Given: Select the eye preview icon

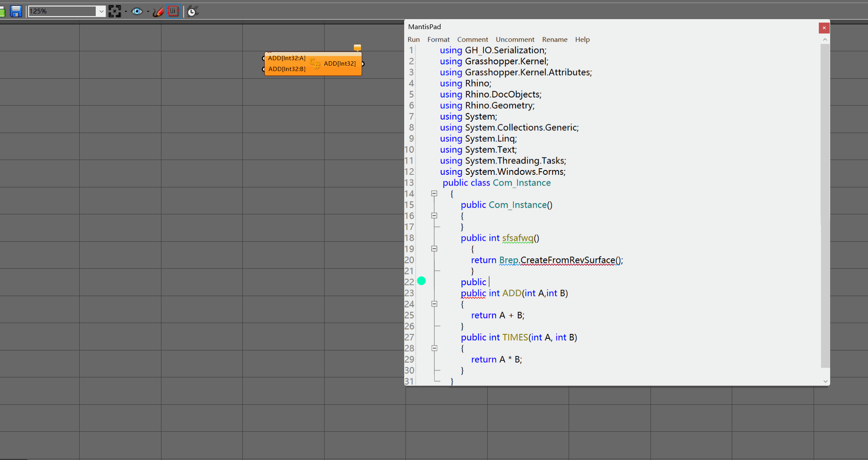Looking at the screenshot, I should tap(137, 11).
